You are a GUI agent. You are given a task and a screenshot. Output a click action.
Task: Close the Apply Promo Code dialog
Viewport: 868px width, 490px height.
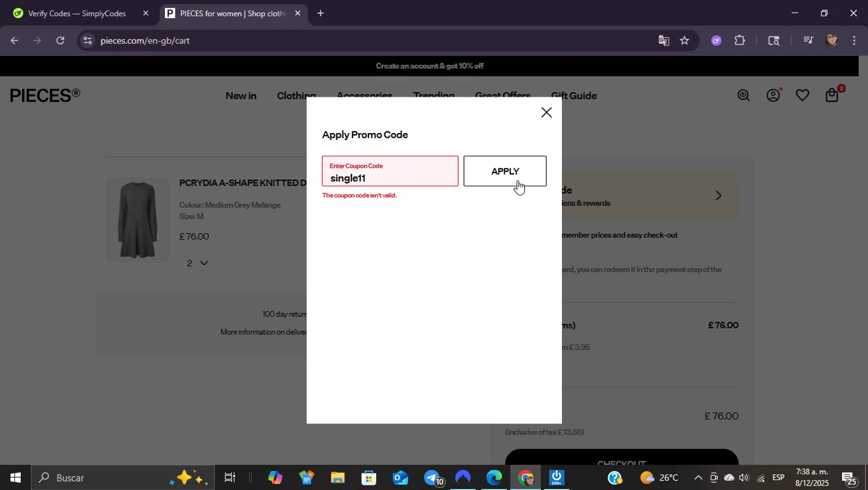[546, 112]
